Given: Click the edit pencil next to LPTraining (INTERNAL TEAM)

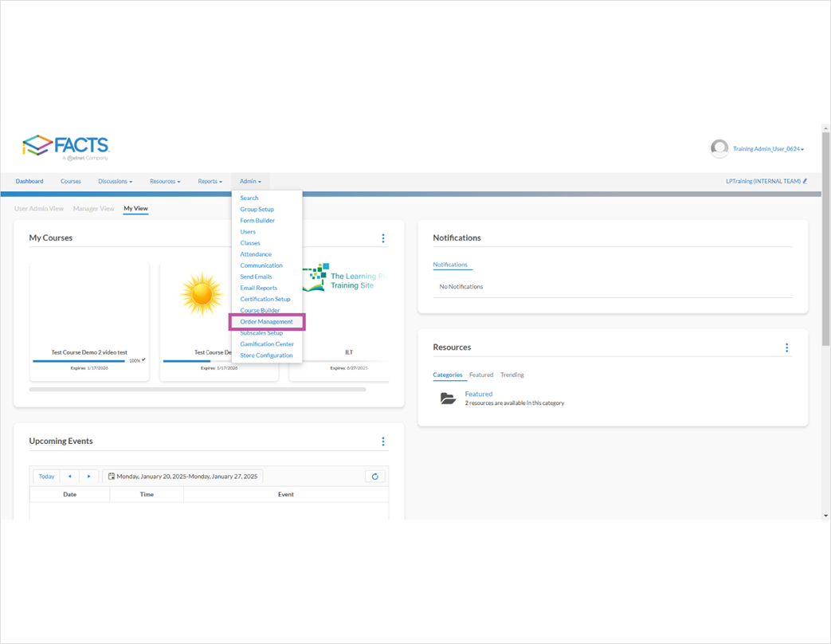Looking at the screenshot, I should click(805, 181).
